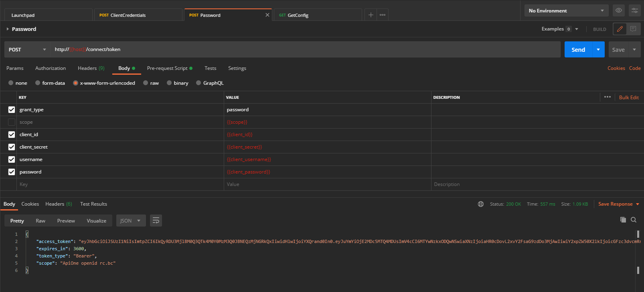Click the request URL input field
644x292 pixels.
(305, 49)
